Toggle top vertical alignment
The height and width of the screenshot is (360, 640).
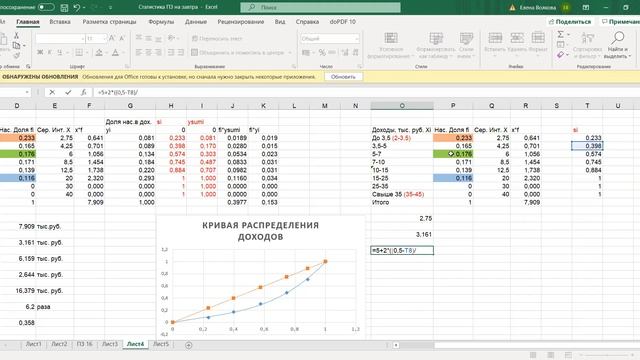coord(139,38)
